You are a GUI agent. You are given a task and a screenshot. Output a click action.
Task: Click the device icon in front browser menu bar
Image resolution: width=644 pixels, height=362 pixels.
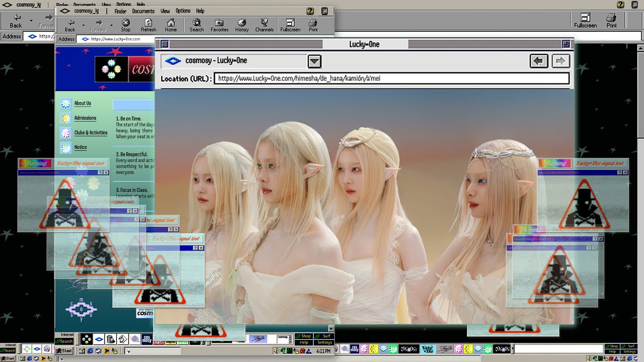[325, 11]
